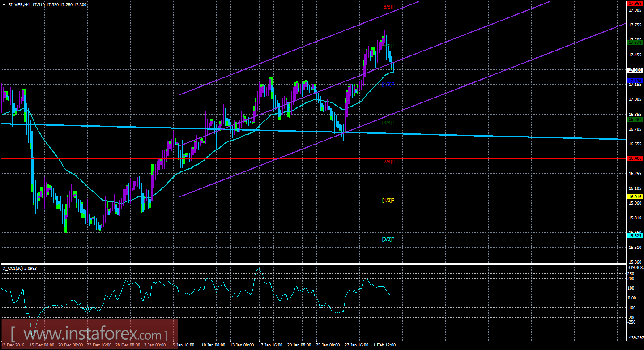Viewport: 644px width, 350px height.
Task: Select the yellow [1/8]P level label
Action: point(388,200)
